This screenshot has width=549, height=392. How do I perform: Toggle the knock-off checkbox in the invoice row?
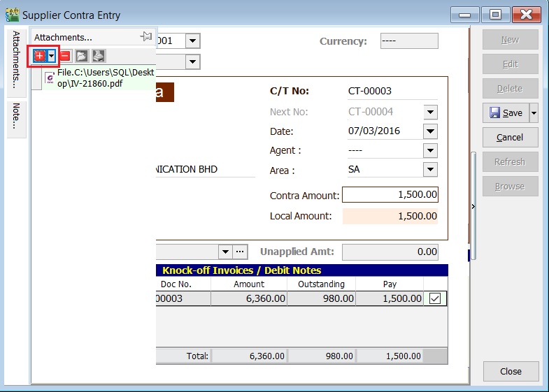(435, 298)
